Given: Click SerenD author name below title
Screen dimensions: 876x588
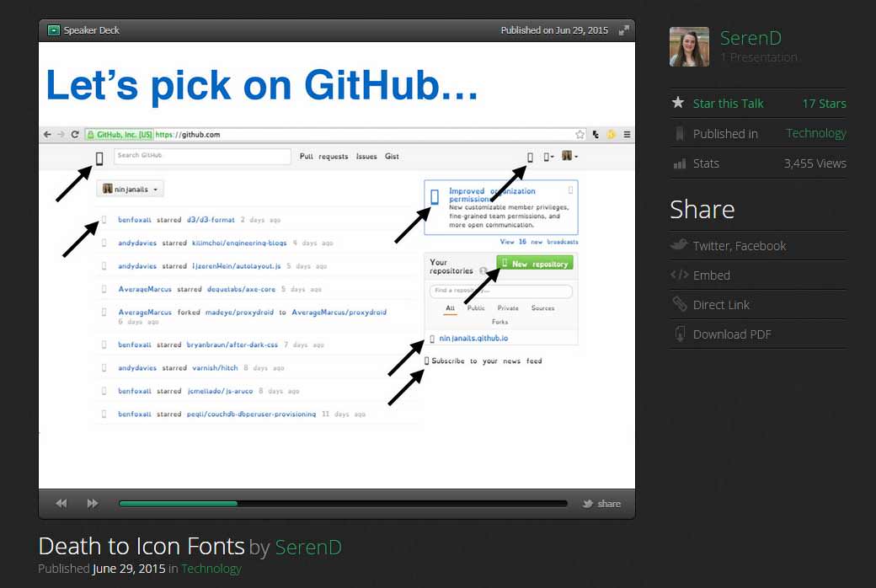Looking at the screenshot, I should tap(308, 547).
